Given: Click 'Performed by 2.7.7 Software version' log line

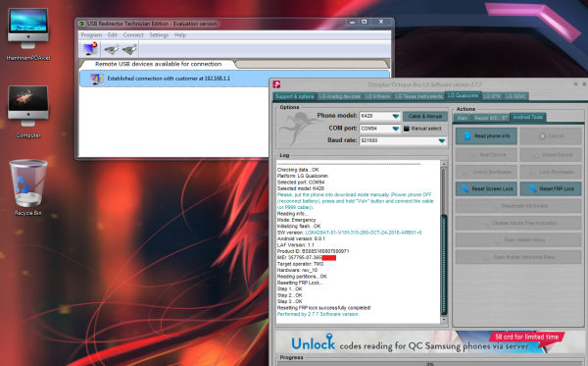Looking at the screenshot, I should [x=318, y=314].
